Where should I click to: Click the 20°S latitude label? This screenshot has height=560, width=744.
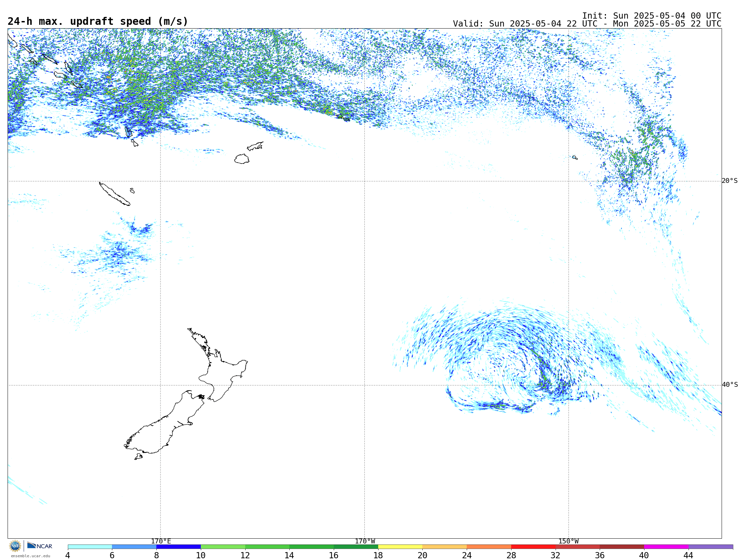(x=730, y=181)
